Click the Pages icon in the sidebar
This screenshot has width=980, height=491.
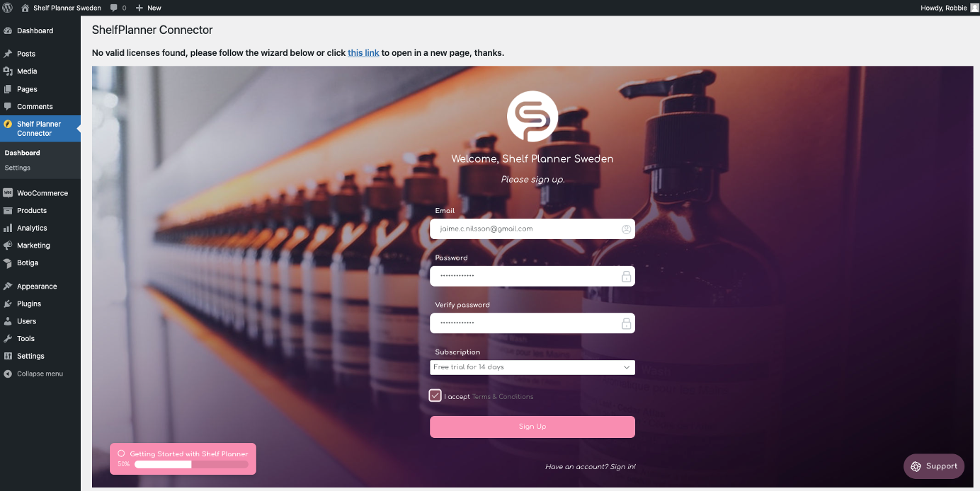pyautogui.click(x=8, y=89)
